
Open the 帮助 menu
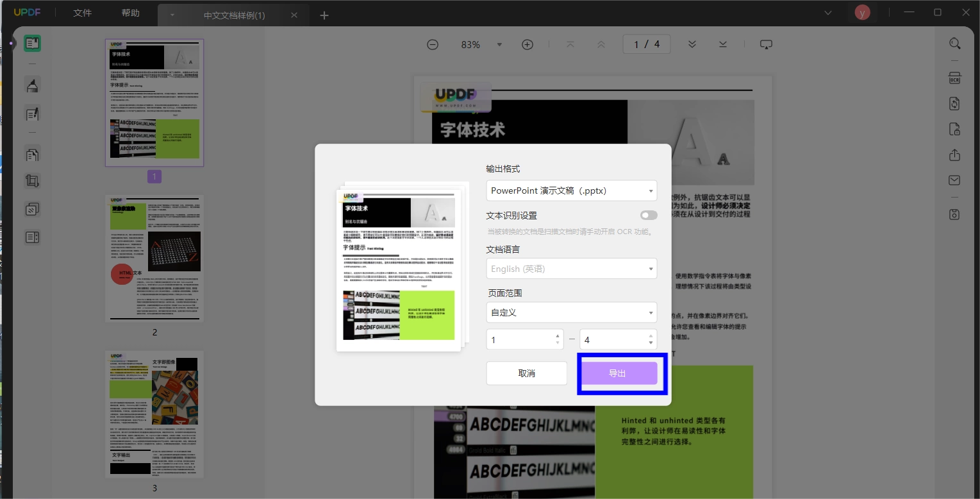click(x=131, y=13)
